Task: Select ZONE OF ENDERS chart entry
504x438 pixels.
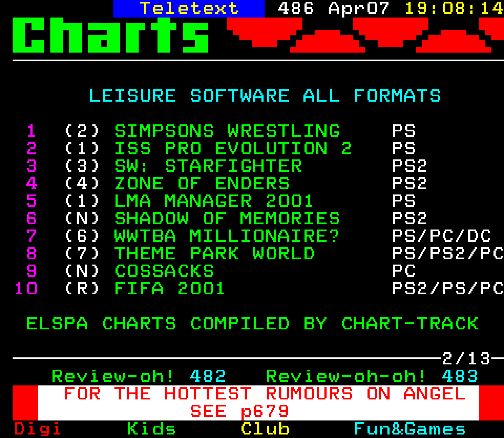Action: point(202,184)
